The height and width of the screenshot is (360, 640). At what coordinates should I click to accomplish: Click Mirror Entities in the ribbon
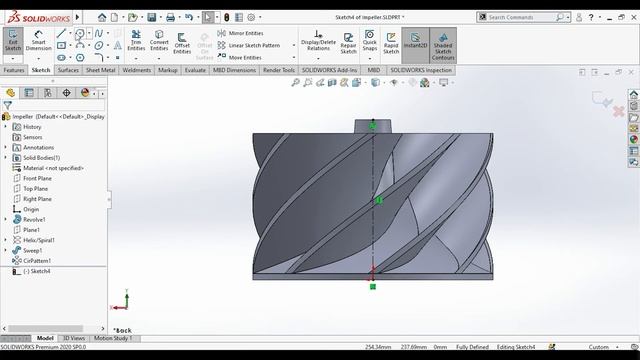pos(241,33)
